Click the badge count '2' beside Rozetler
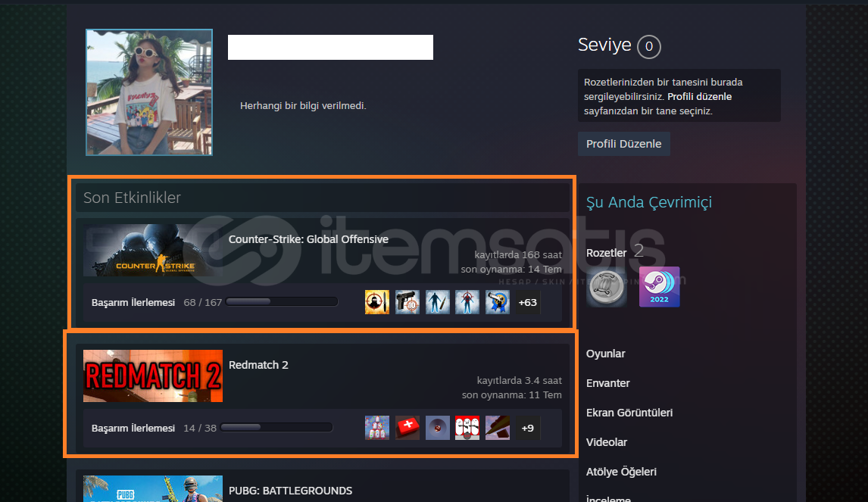The width and height of the screenshot is (868, 502). pos(639,251)
